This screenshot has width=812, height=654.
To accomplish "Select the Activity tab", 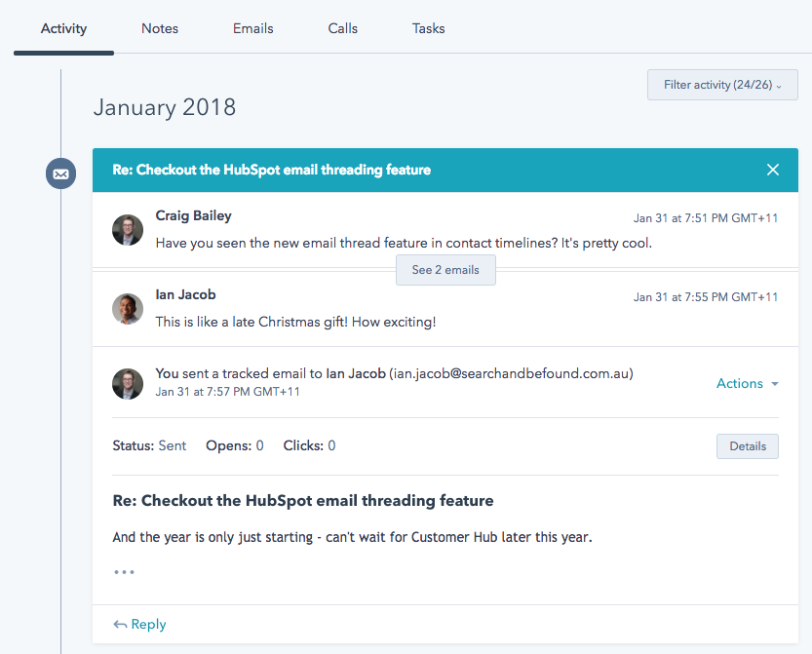I will click(x=63, y=28).
